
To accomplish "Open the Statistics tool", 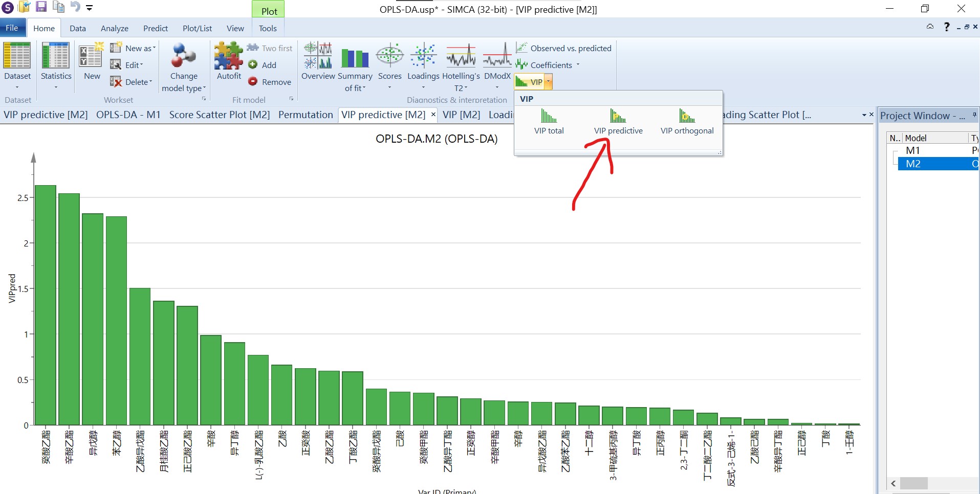I will [56, 56].
